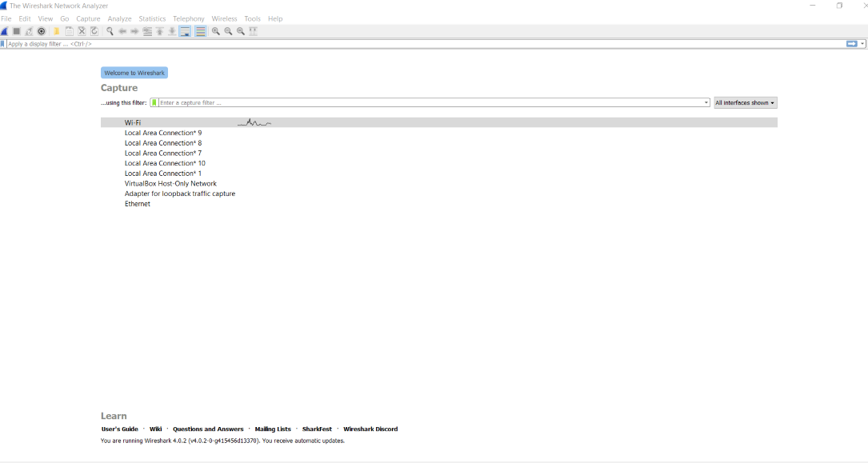Open the View menu
Image resolution: width=868 pixels, height=463 pixels.
click(46, 19)
